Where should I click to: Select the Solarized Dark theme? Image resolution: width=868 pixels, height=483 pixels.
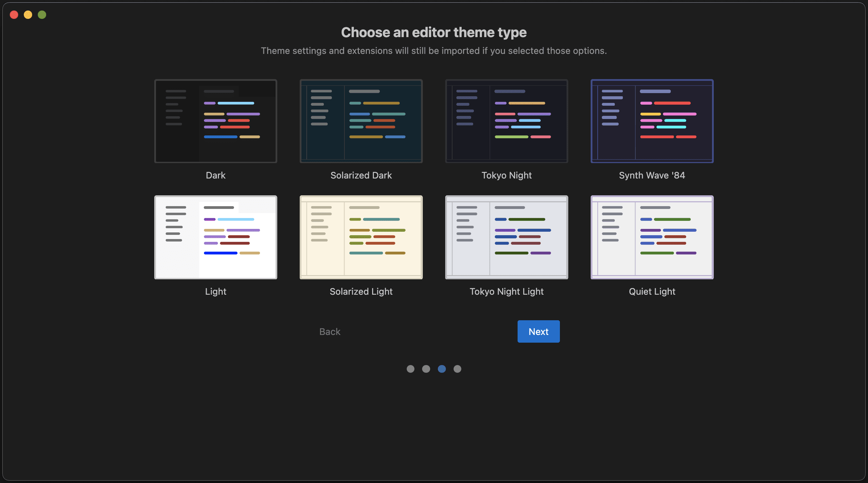361,121
